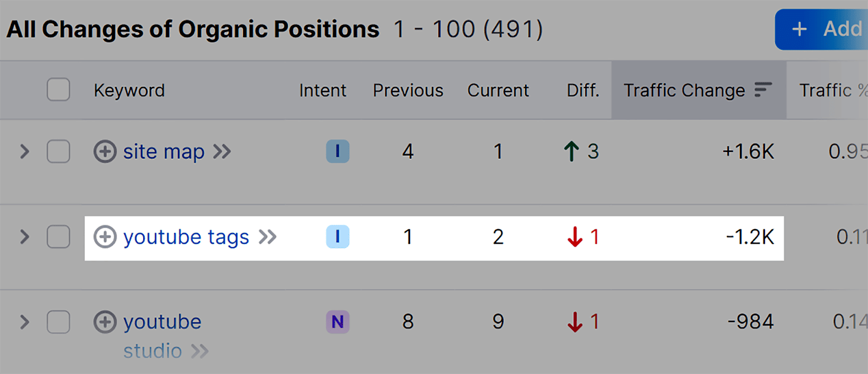The width and height of the screenshot is (868, 374).
Task: Click the sort icon in Traffic Change header
Action: click(763, 90)
